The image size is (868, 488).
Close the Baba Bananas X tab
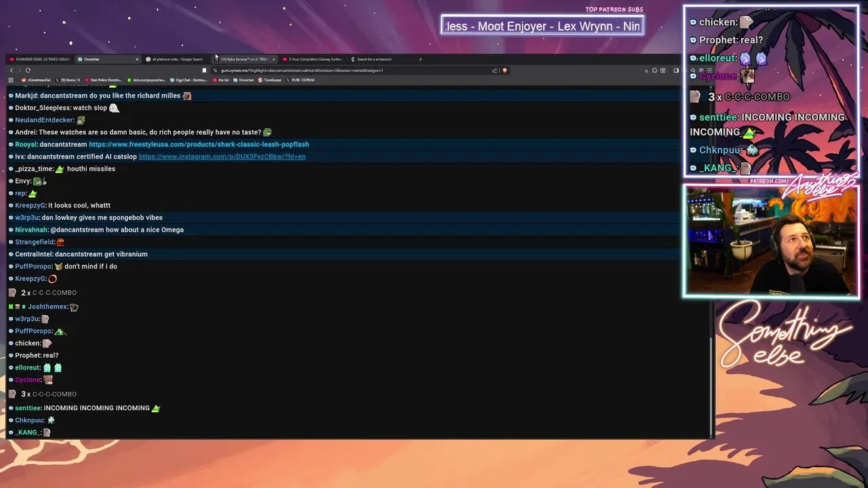pyautogui.click(x=273, y=59)
